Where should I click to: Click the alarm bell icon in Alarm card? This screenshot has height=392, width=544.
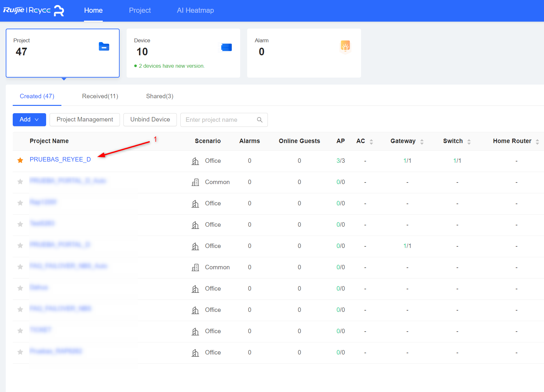tap(345, 46)
